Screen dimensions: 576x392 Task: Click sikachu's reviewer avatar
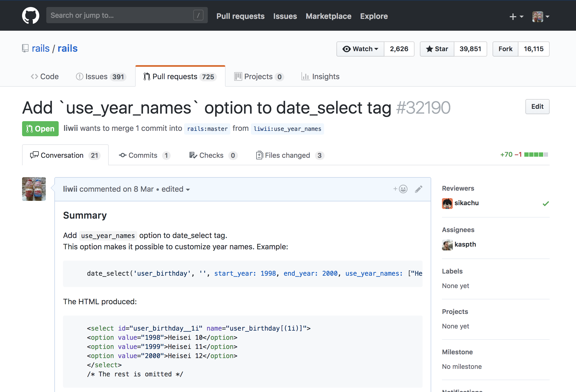click(447, 203)
